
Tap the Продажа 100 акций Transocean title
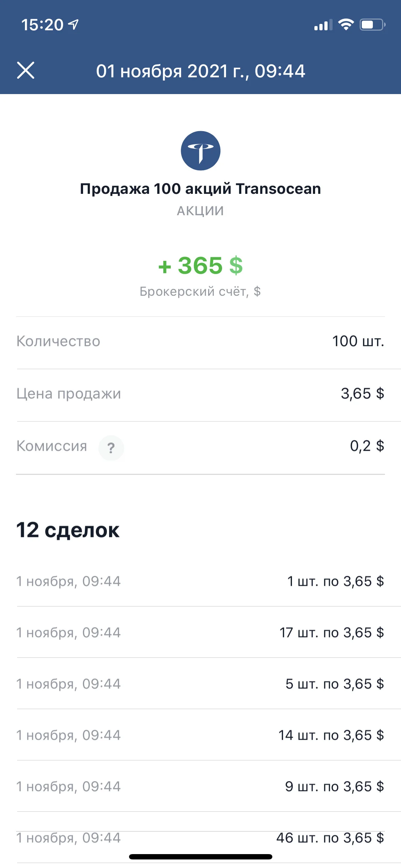coord(200,189)
